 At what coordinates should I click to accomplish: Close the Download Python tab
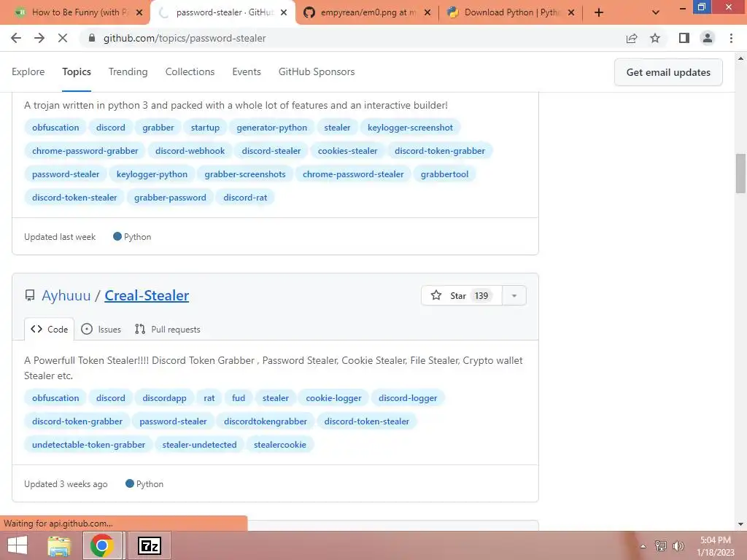[571, 12]
